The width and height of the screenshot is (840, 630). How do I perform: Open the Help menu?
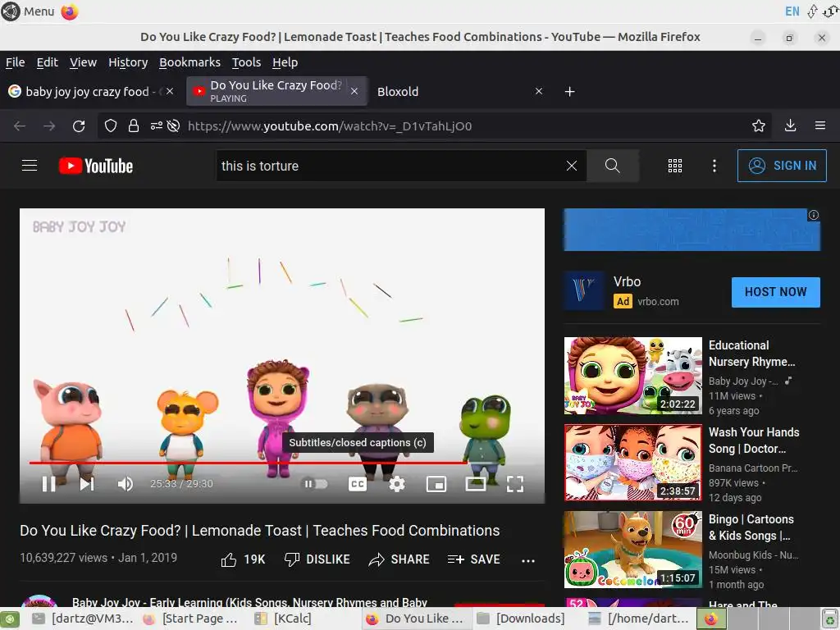pos(285,62)
